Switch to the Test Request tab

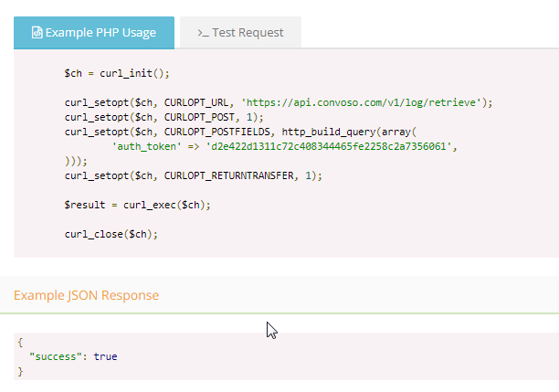[x=240, y=33]
